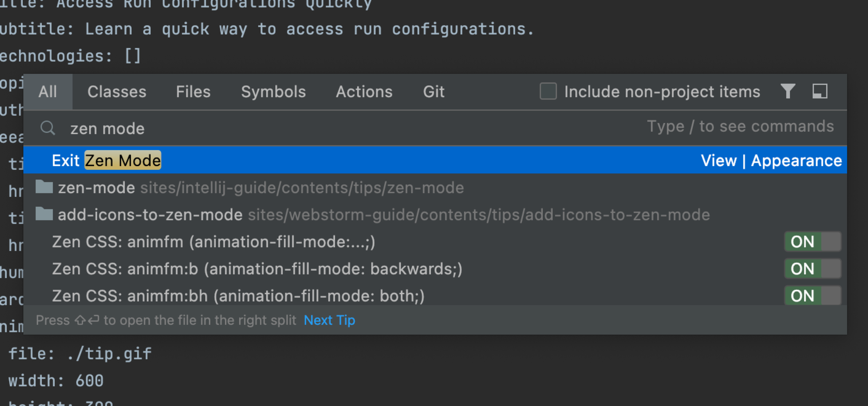Open results in Find tool window icon
The image size is (868, 406).
(x=819, y=91)
